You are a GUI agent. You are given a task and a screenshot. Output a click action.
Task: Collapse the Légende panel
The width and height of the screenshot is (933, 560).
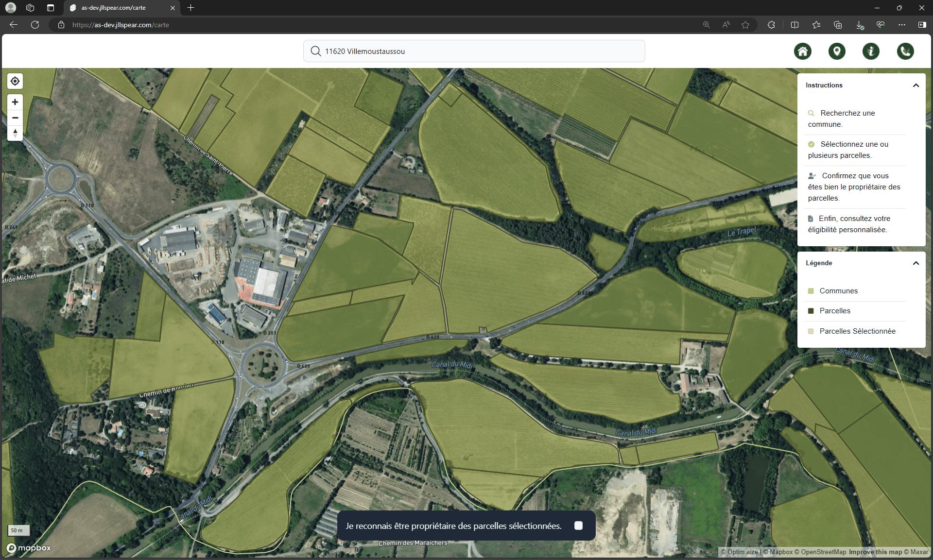click(x=916, y=263)
